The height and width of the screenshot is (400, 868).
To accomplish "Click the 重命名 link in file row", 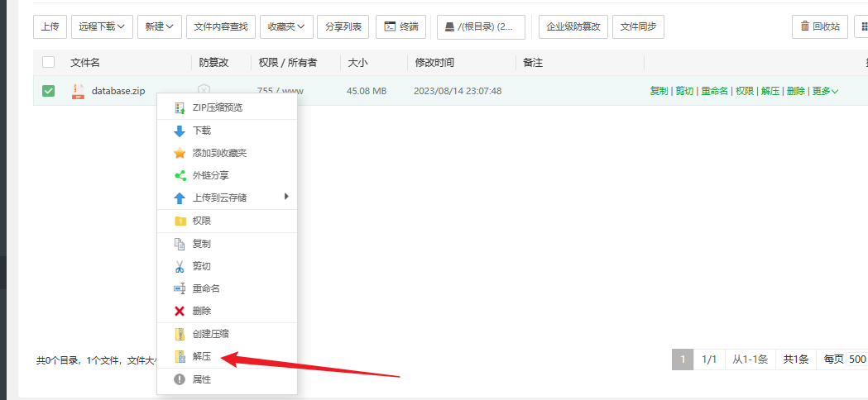I will point(714,91).
